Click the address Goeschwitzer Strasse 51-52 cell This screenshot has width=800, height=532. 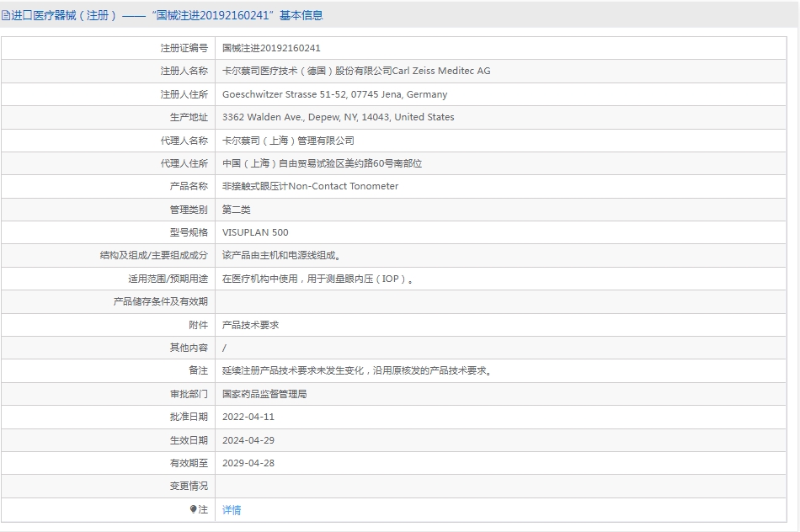pos(334,94)
